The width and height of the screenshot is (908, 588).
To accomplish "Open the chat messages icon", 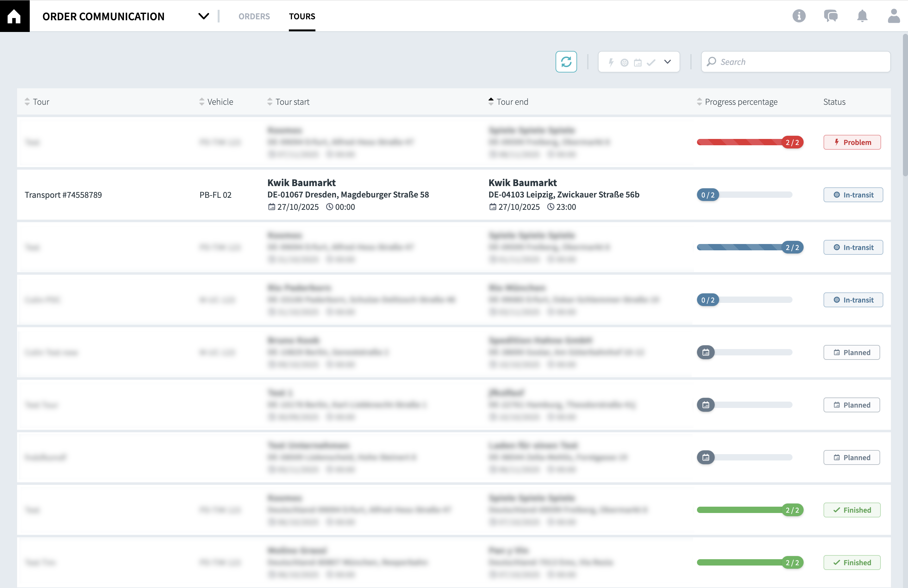I will click(x=830, y=16).
